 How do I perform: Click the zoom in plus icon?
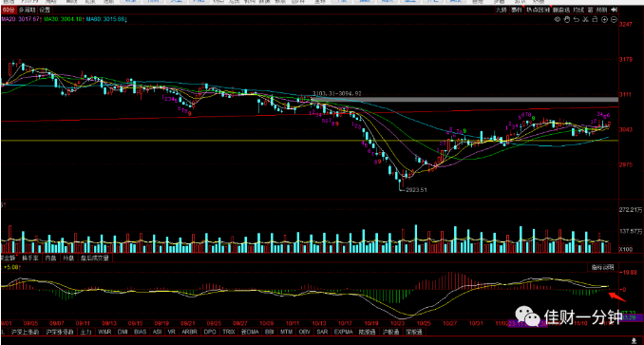pyautogui.click(x=604, y=19)
